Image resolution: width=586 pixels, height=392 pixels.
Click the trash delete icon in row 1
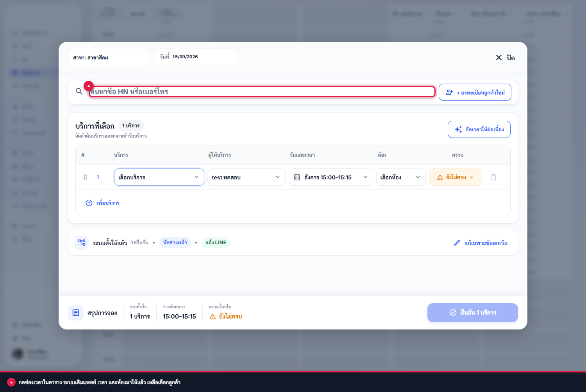point(493,177)
